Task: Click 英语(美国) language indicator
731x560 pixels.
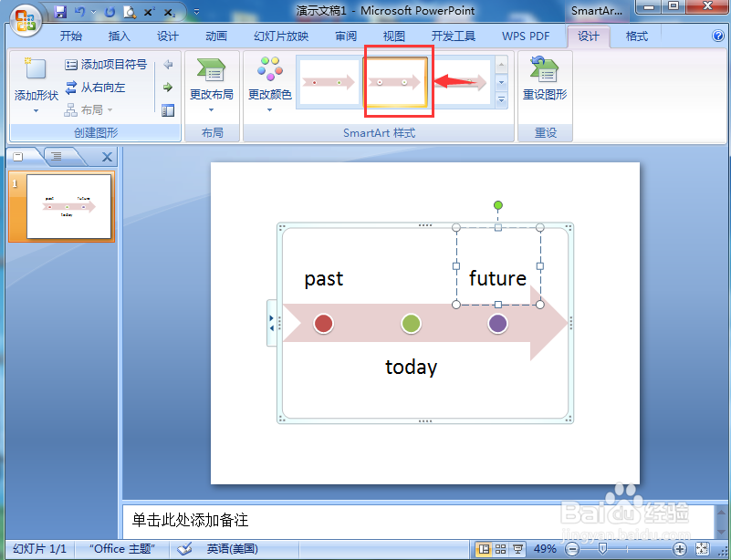Action: [232, 549]
